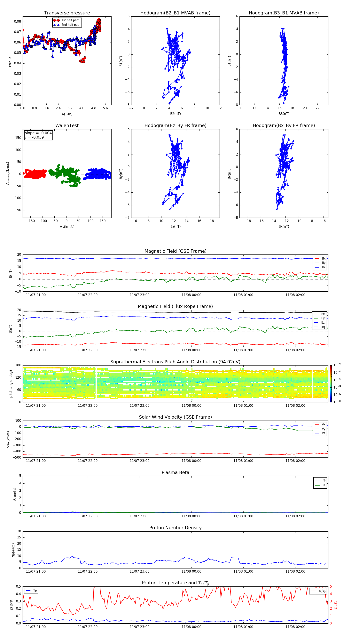
Task: Click the "Bz(nT)" x-axis label
Action: point(175,227)
